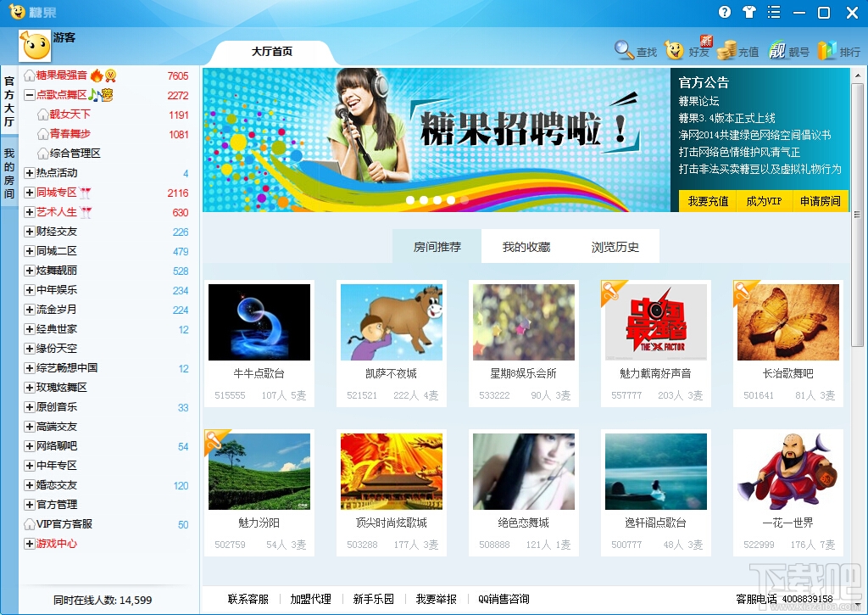Open the 充值 gold coins icon

coord(726,50)
